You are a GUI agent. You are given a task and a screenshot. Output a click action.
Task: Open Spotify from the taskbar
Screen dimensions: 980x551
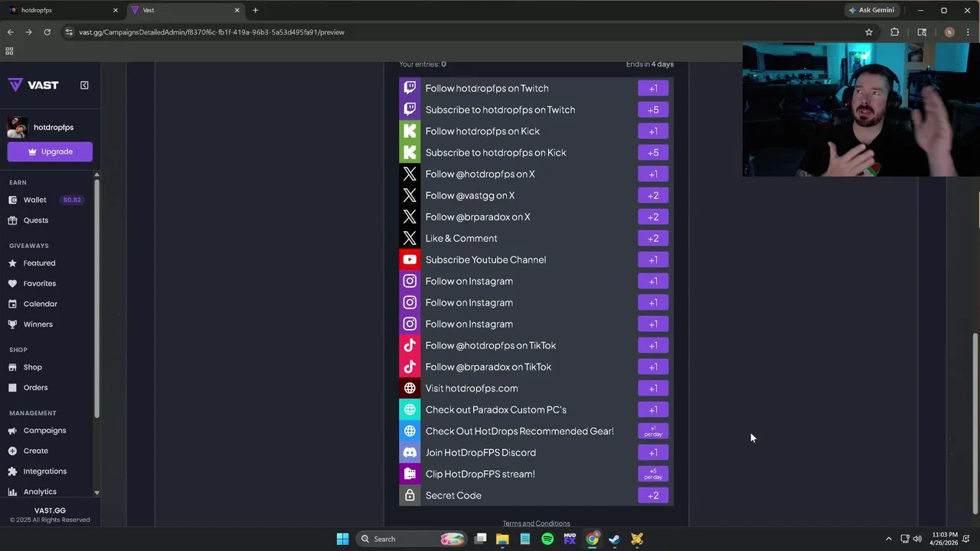pos(547,539)
